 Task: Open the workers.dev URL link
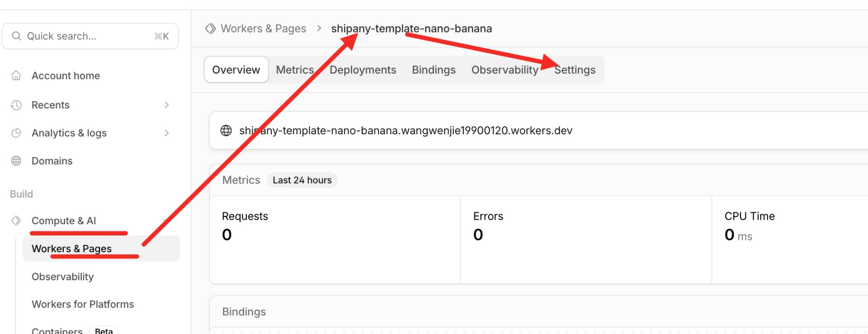click(406, 131)
